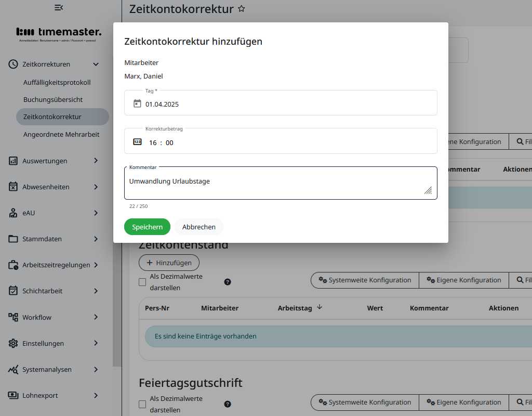
Task: Toggle decimal values checkbox under Feiertagsgutschrift
Action: [142, 404]
